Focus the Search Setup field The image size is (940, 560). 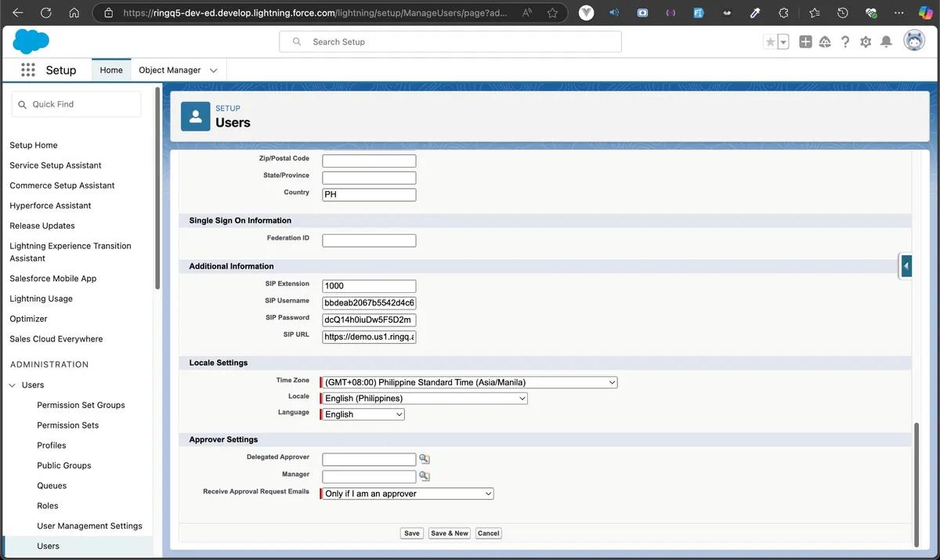(450, 42)
